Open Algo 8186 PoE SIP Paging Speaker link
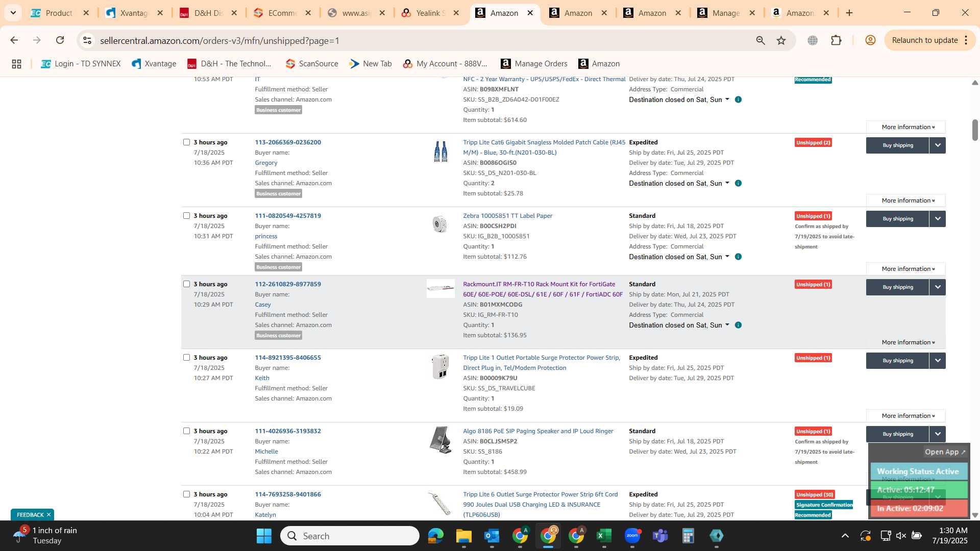The image size is (980, 551). click(x=538, y=431)
